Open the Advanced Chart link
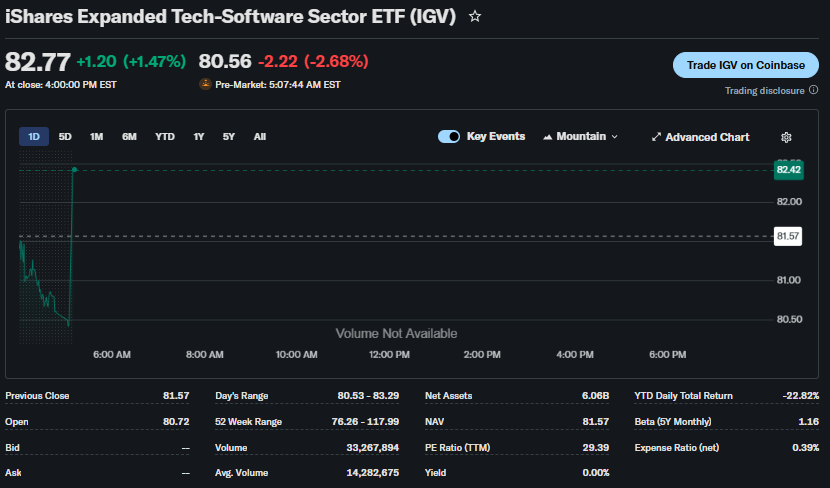This screenshot has height=488, width=830. click(x=707, y=137)
